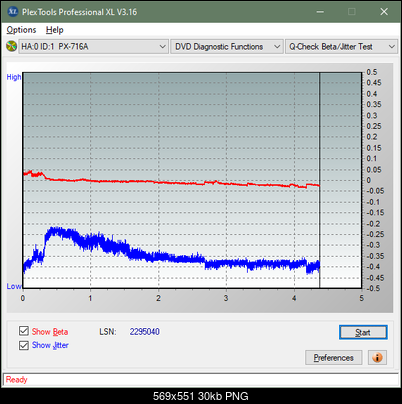Click the Start button

(x=363, y=332)
